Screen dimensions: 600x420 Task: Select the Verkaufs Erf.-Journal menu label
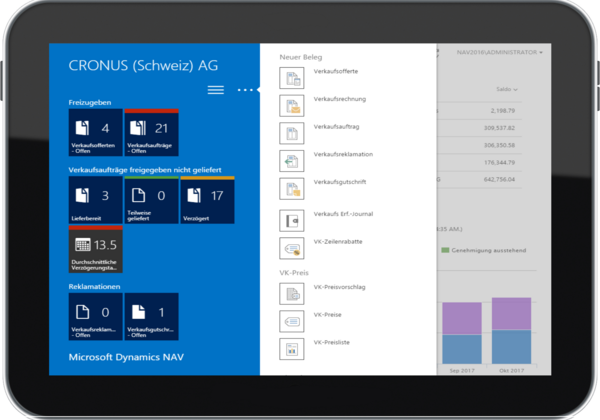pyautogui.click(x=343, y=214)
